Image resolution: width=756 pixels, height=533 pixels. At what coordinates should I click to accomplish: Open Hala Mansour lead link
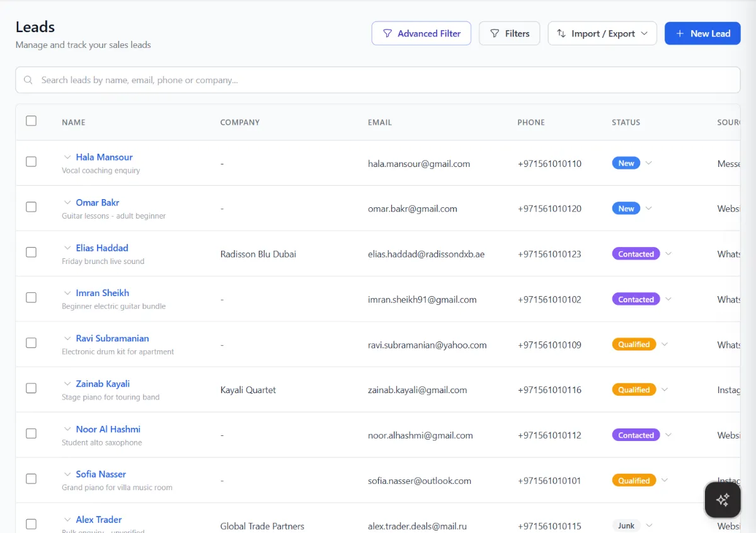(104, 157)
